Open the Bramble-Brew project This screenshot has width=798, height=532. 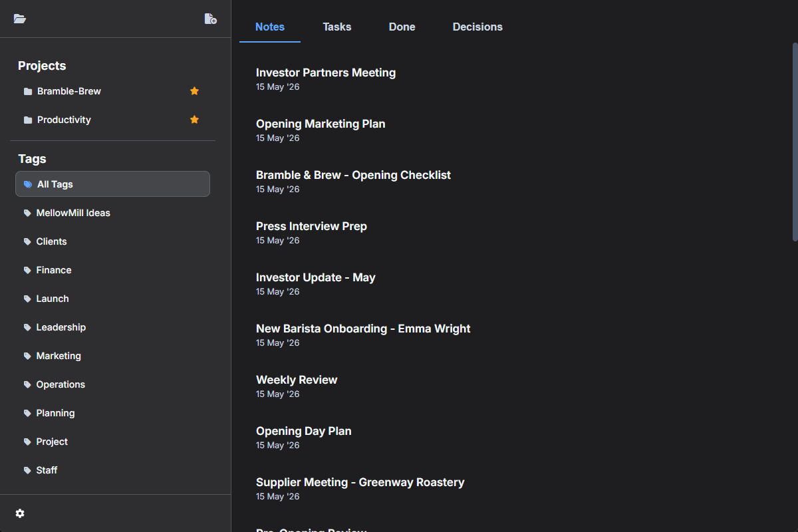click(112, 91)
